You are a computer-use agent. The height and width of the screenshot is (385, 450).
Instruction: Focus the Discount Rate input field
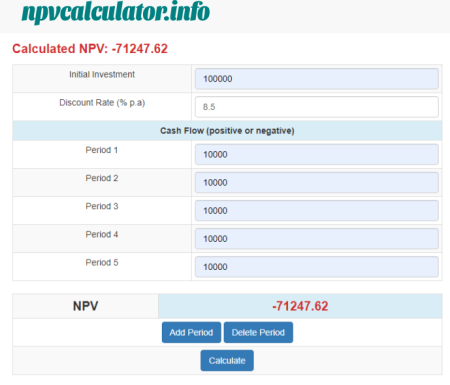317,107
